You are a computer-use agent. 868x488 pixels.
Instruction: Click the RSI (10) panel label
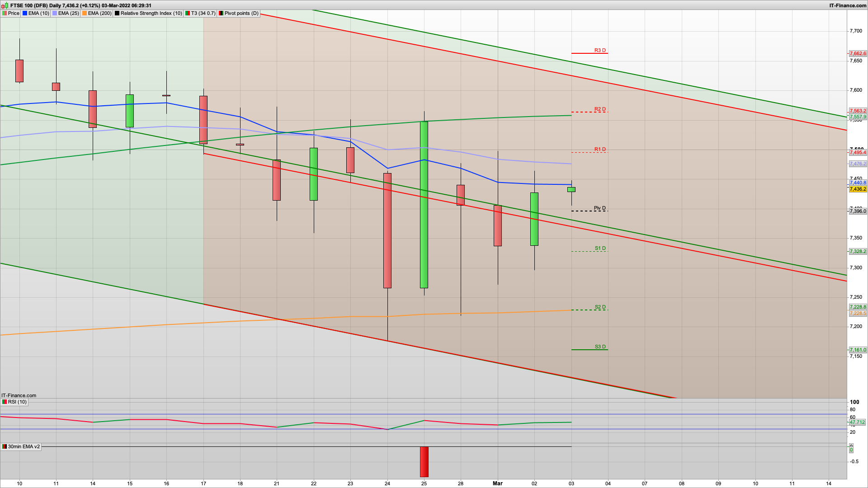point(14,402)
